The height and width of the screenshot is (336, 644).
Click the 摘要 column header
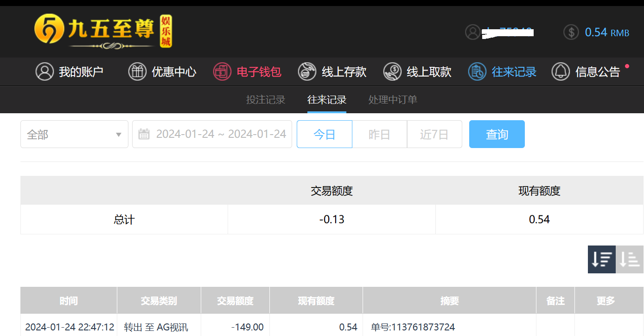pos(449,301)
